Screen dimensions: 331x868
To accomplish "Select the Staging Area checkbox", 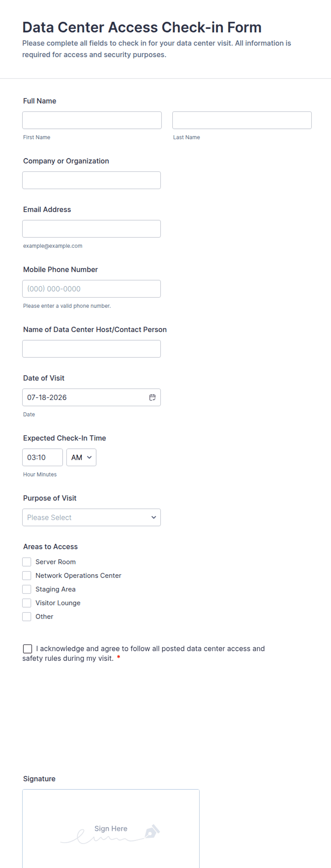I will [x=27, y=589].
